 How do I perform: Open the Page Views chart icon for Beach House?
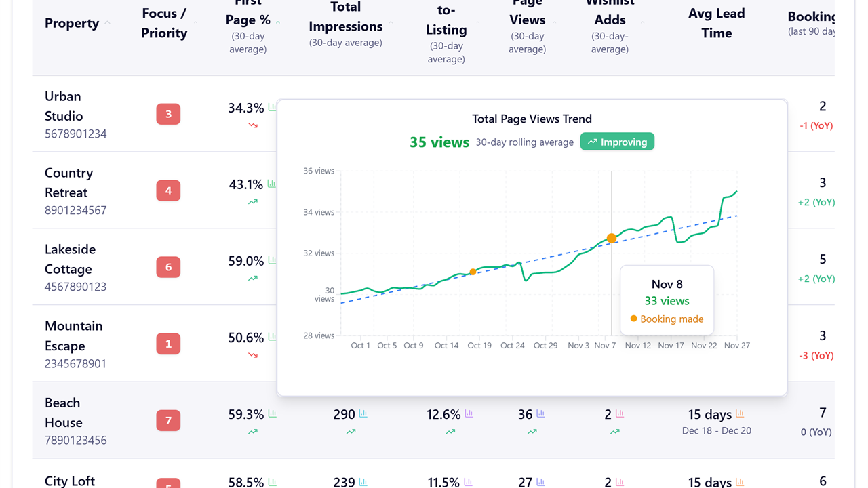(x=540, y=413)
